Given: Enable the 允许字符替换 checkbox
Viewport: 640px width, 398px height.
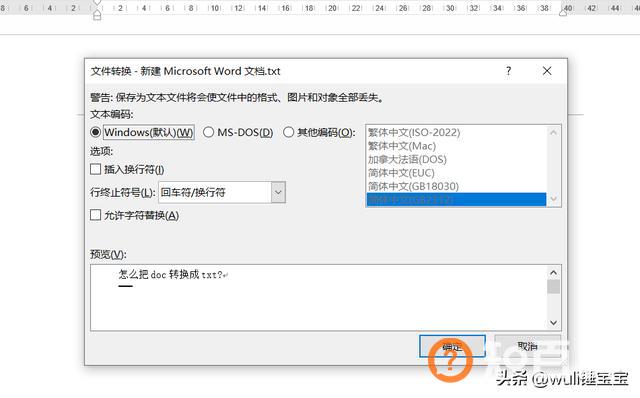Looking at the screenshot, I should [x=96, y=215].
